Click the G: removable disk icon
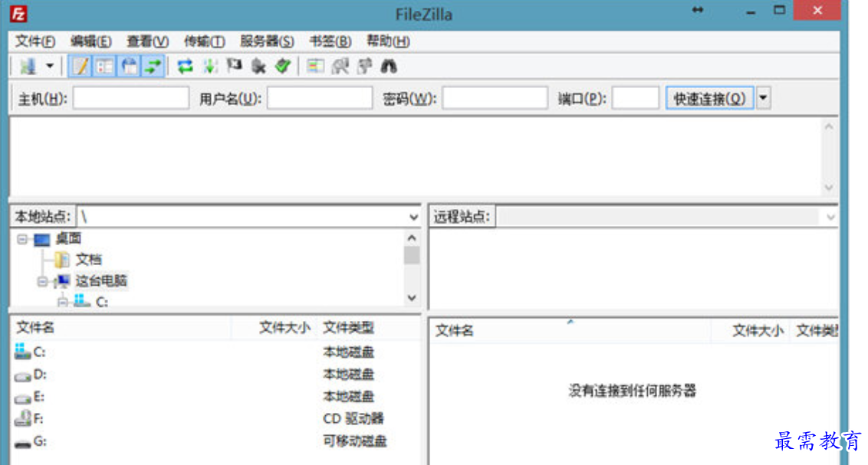The width and height of the screenshot is (868, 465). click(x=23, y=443)
